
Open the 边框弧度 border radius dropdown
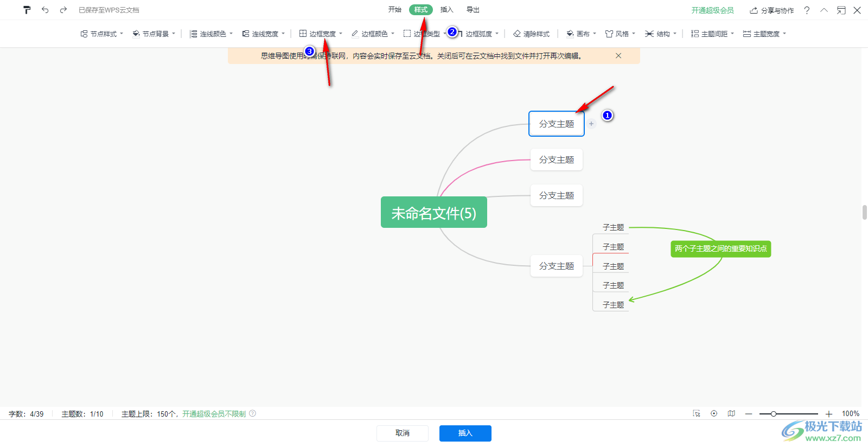click(x=478, y=34)
